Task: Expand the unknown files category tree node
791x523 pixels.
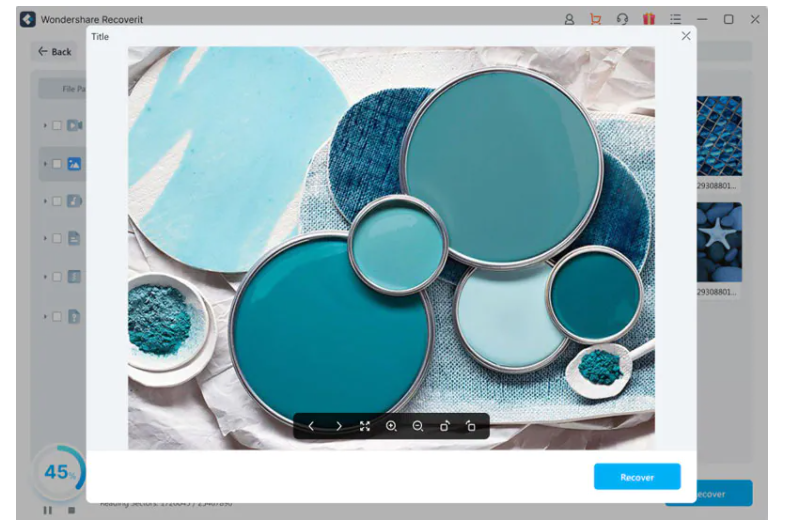Action: (45, 317)
